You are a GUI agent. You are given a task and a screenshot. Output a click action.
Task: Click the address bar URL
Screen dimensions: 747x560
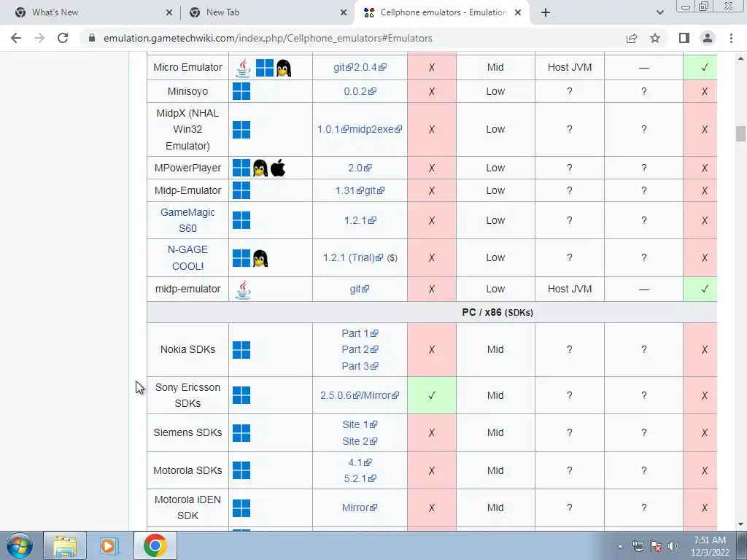click(x=268, y=38)
